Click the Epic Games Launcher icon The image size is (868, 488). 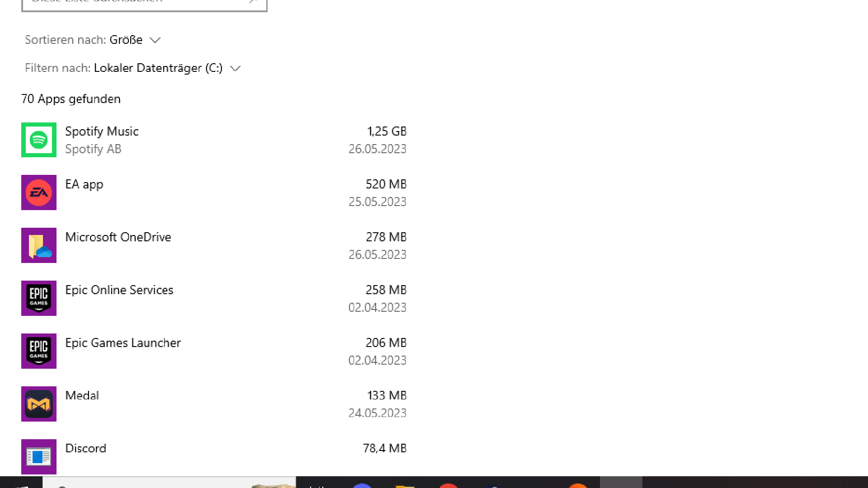pos(39,351)
